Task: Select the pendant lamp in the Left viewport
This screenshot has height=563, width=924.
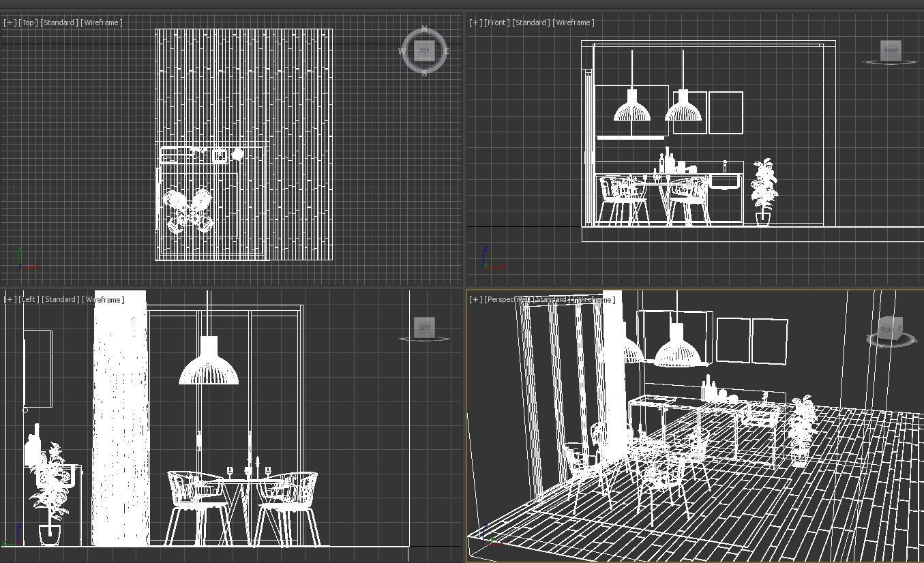Action: click(209, 361)
